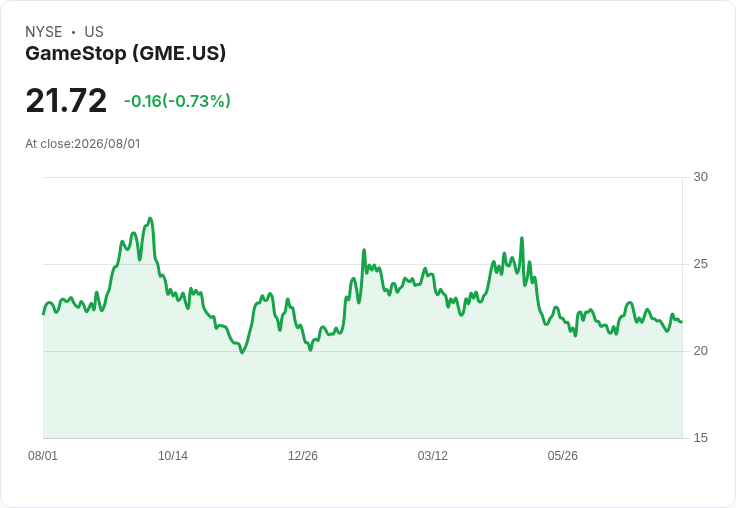Click the 30 y-axis price label

(700, 177)
